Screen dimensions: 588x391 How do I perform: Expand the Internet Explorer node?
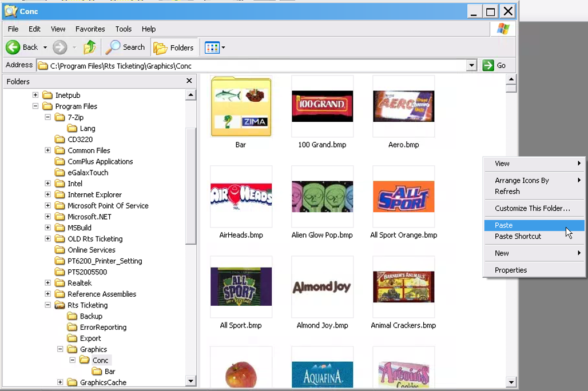[47, 194]
